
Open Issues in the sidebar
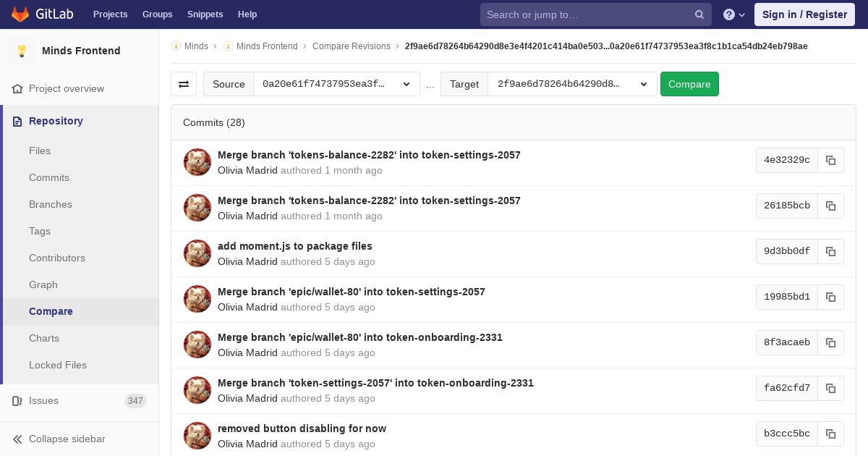(x=43, y=400)
